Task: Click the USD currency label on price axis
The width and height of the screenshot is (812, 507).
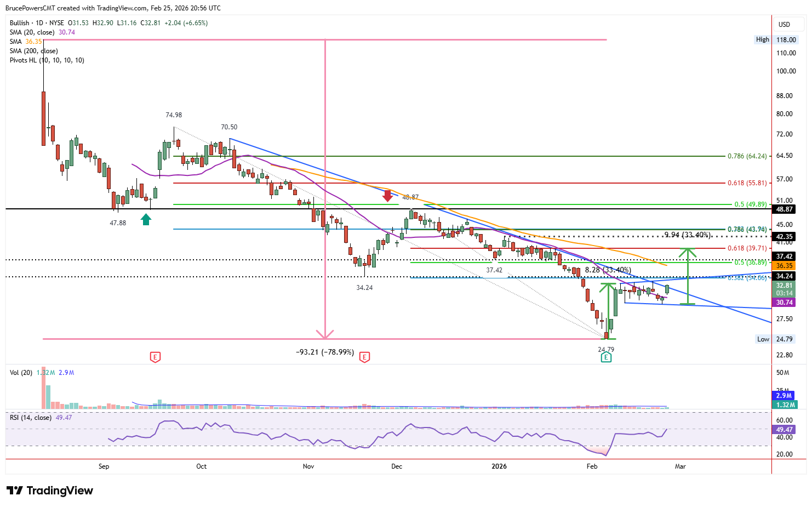Action: pos(785,25)
